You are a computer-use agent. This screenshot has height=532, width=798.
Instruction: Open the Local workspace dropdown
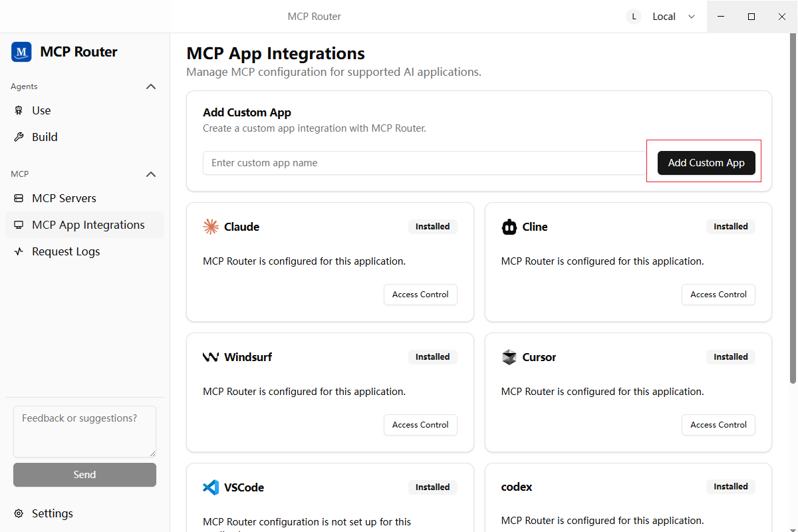[692, 17]
